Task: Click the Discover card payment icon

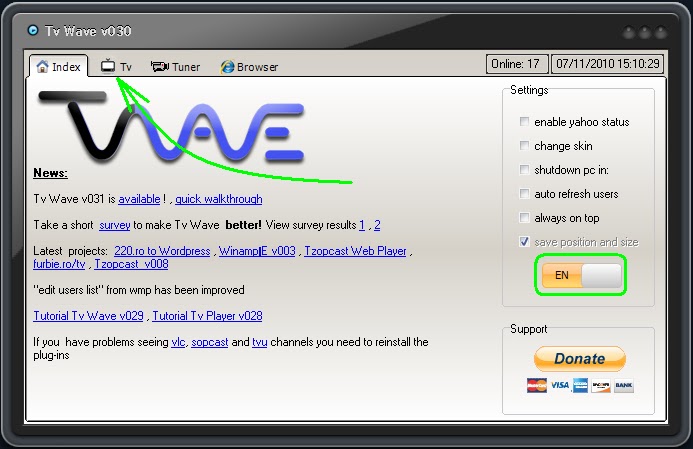Action: pyautogui.click(x=601, y=385)
